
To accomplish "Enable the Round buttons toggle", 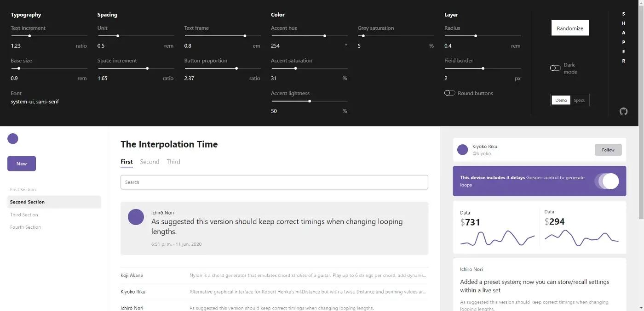I will [449, 93].
